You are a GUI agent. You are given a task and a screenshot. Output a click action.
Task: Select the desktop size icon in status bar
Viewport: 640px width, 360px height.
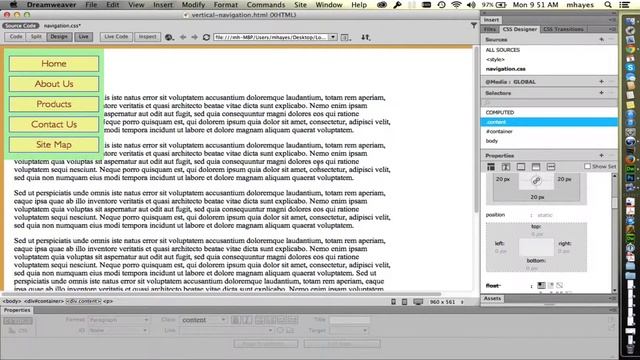[418, 302]
